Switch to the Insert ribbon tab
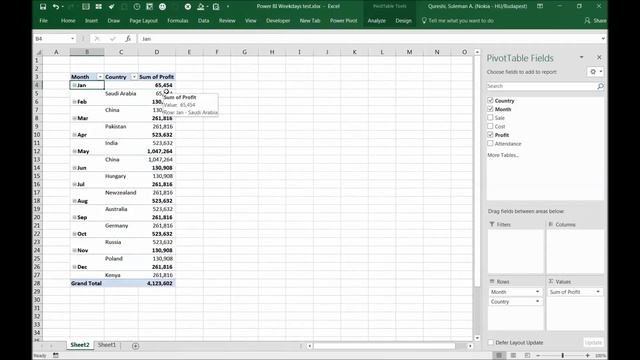Screen dimensions: 640x360 pos(91,20)
